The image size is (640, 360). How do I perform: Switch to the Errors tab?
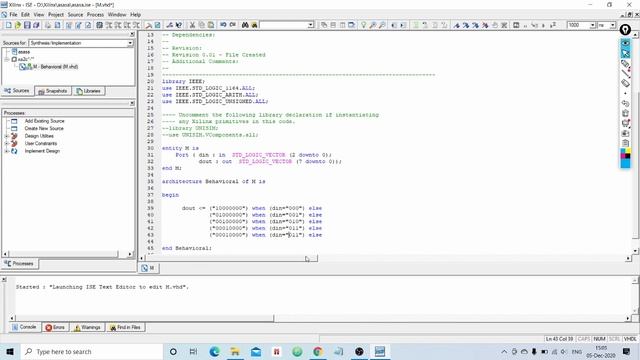coord(55,327)
